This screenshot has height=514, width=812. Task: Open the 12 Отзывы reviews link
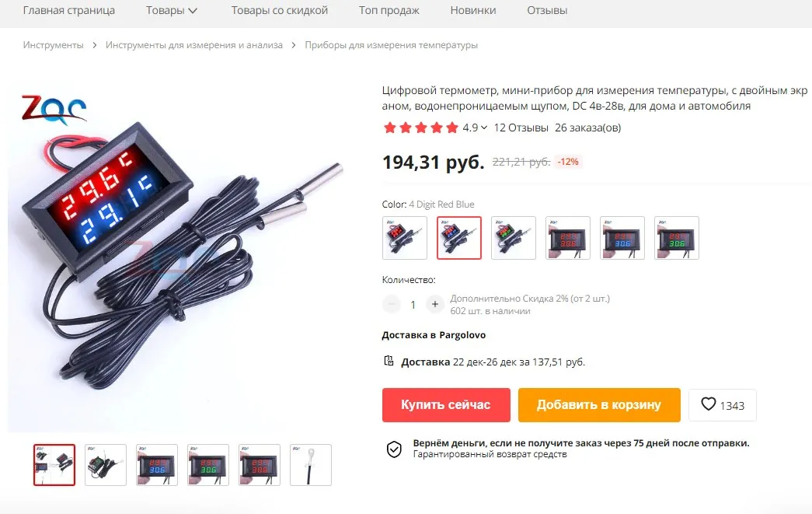point(521,128)
